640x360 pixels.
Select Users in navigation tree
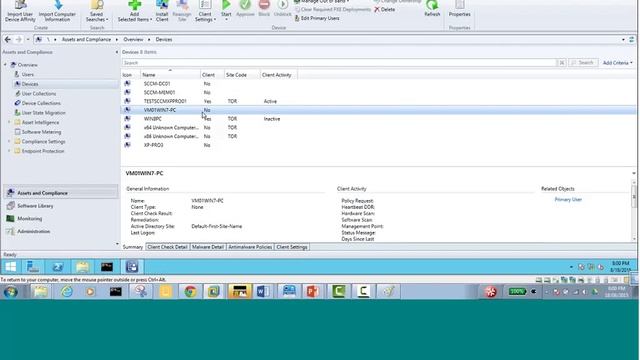28,75
